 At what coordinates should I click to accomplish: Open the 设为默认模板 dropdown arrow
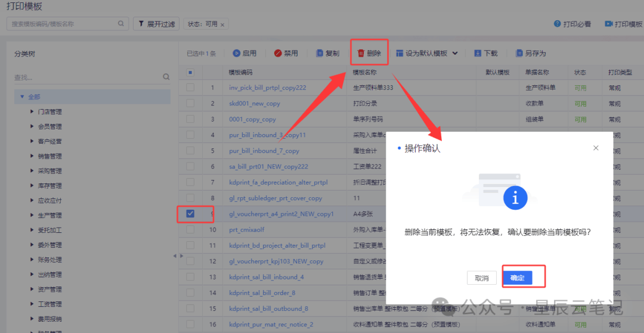point(455,54)
